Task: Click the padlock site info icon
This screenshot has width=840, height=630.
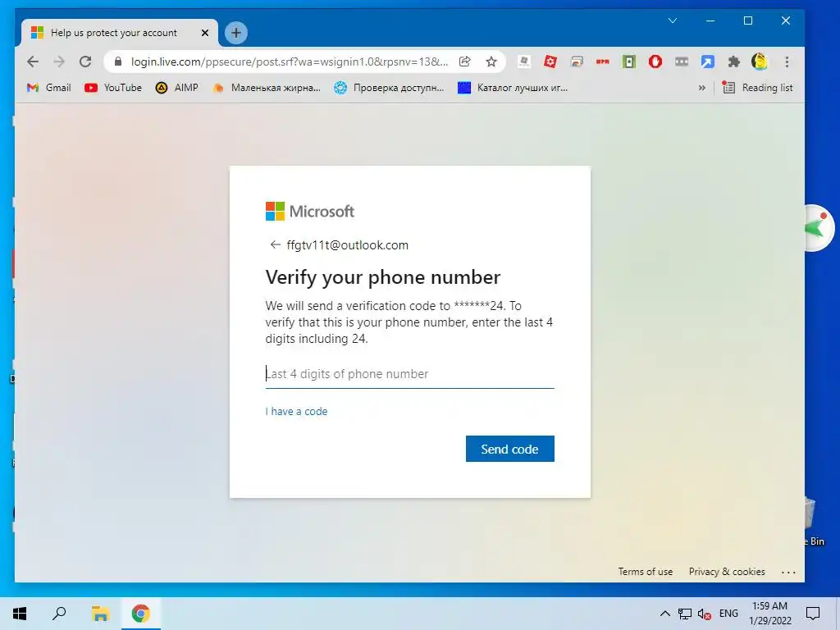Action: coord(118,62)
